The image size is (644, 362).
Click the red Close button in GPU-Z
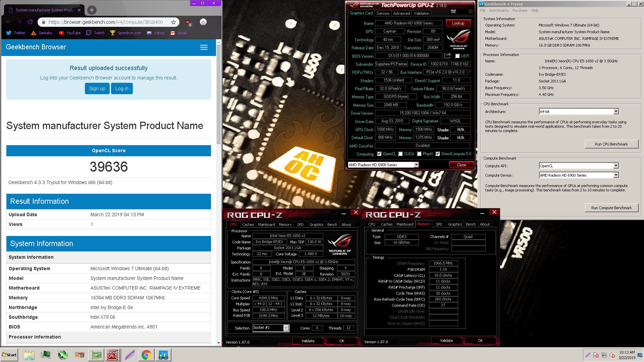pos(462,165)
